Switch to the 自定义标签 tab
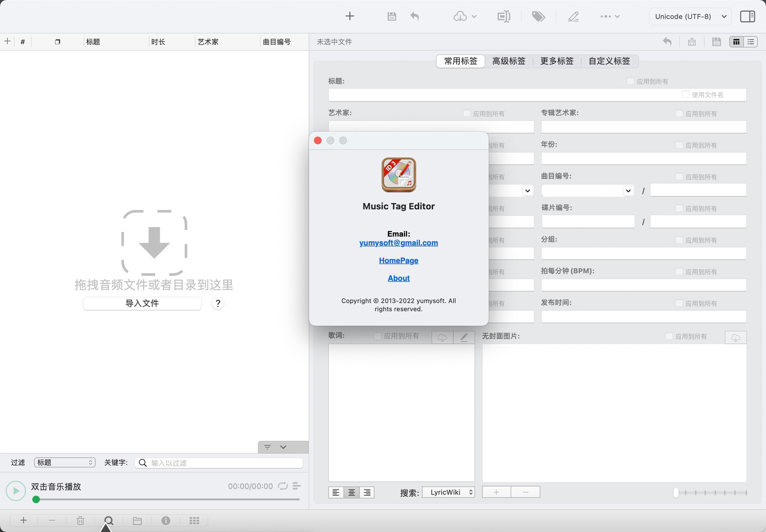 tap(609, 61)
